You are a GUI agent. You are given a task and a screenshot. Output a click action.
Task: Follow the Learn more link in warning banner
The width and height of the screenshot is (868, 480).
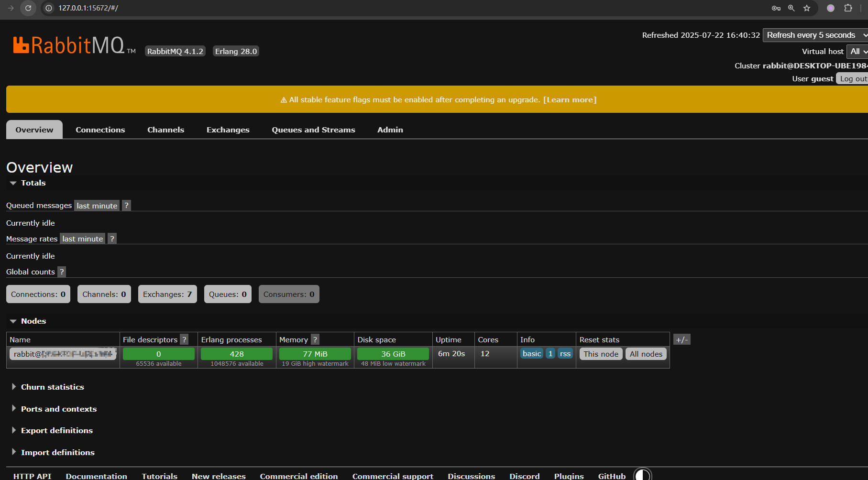(x=570, y=99)
